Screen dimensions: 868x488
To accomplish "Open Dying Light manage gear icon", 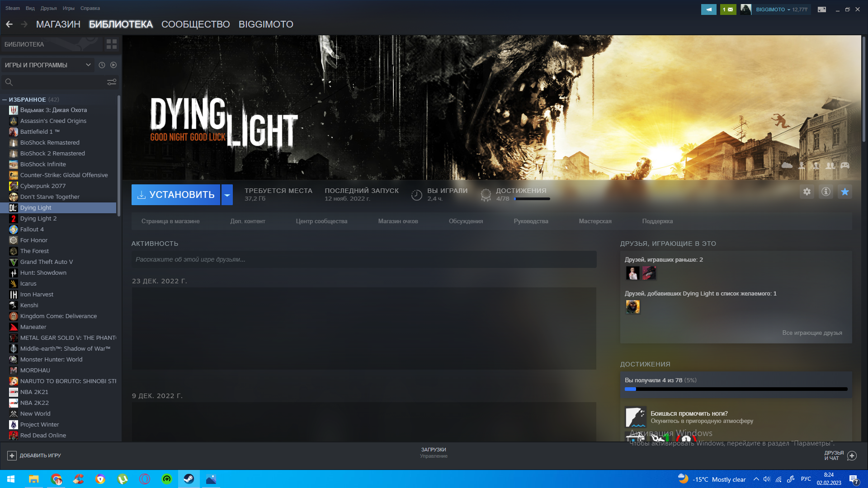I will click(807, 192).
